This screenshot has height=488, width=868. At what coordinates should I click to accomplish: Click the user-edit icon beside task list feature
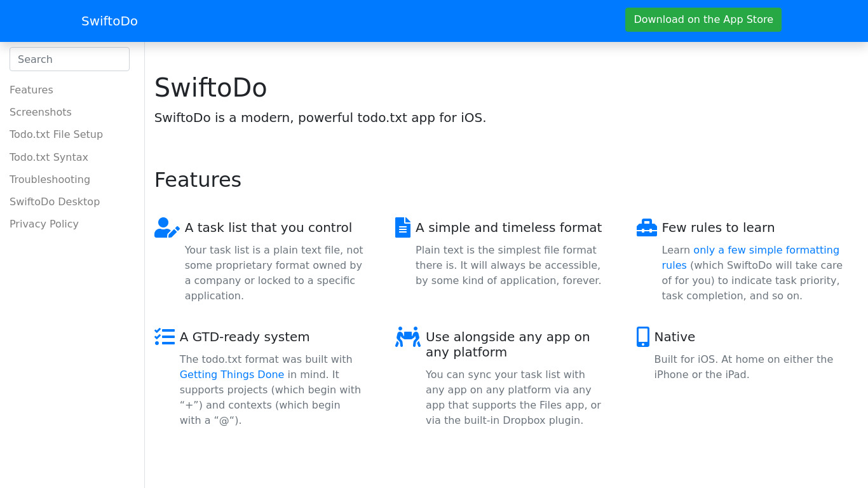[167, 227]
